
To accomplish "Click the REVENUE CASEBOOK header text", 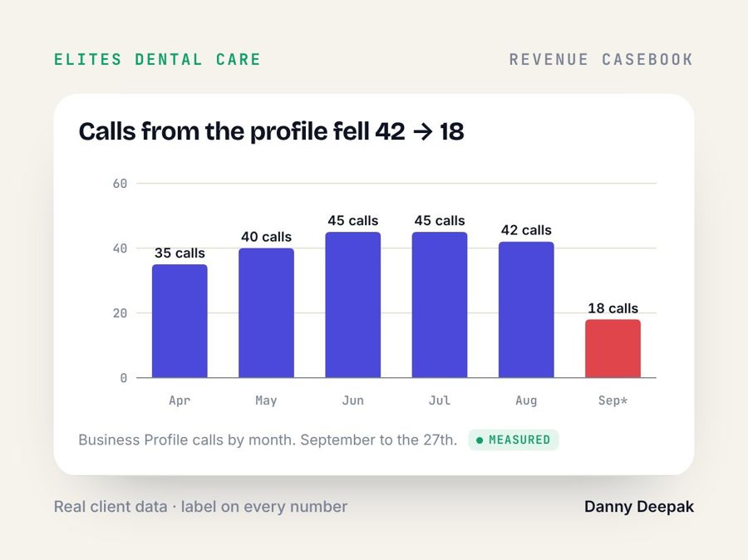I will 601,60.
